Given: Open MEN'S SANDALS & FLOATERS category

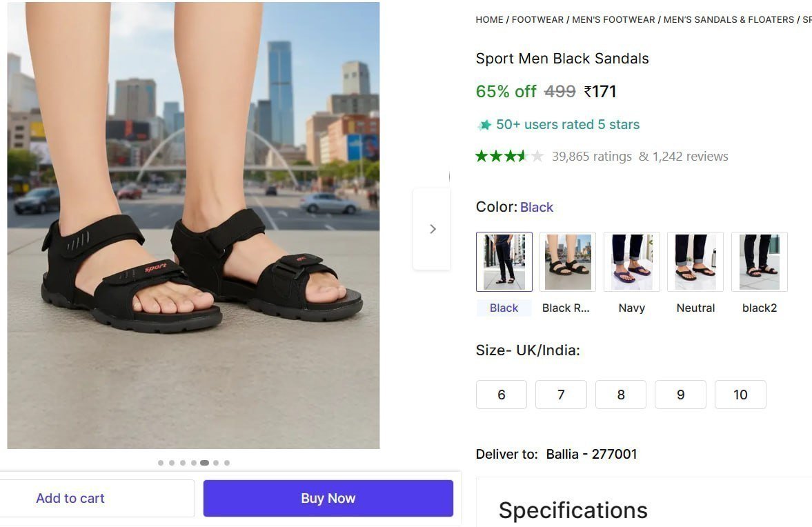Looking at the screenshot, I should pos(729,19).
